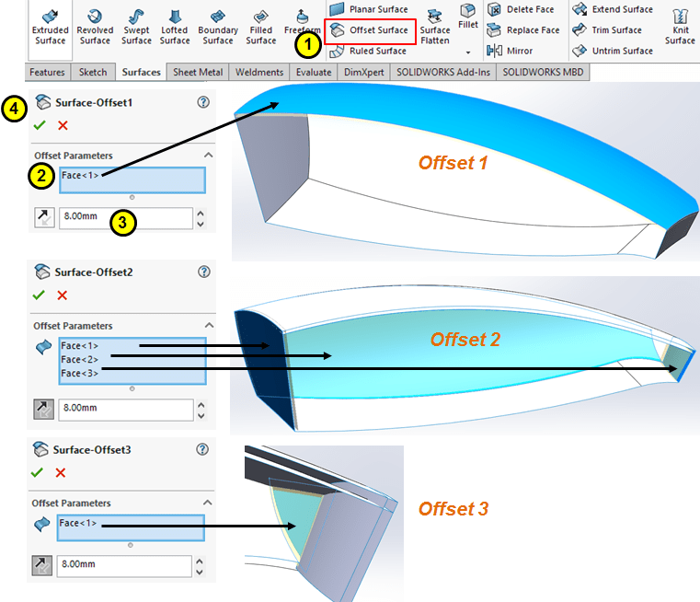700x602 pixels.
Task: Choose the Swept Surface tool
Action: point(136,25)
